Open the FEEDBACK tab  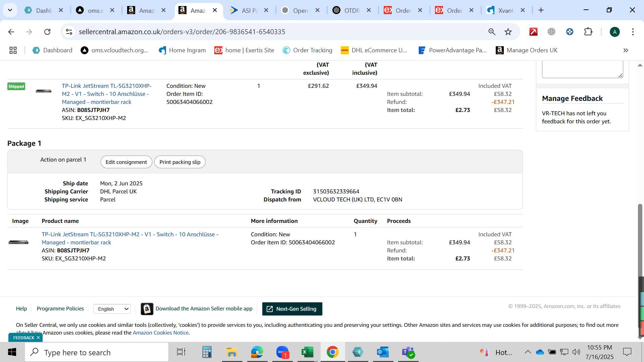pos(23,338)
